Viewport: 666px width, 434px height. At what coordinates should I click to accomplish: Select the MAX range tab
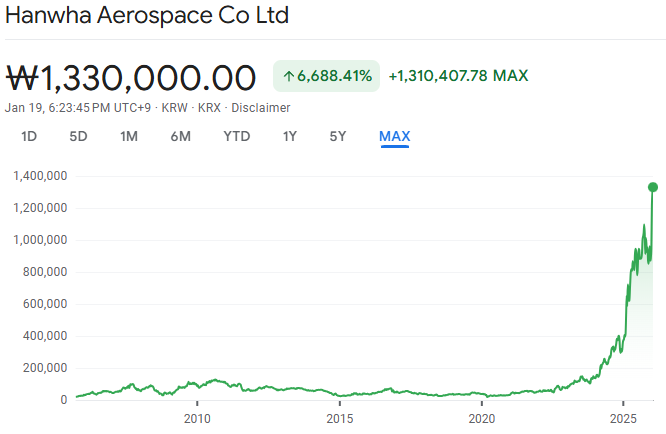click(394, 136)
